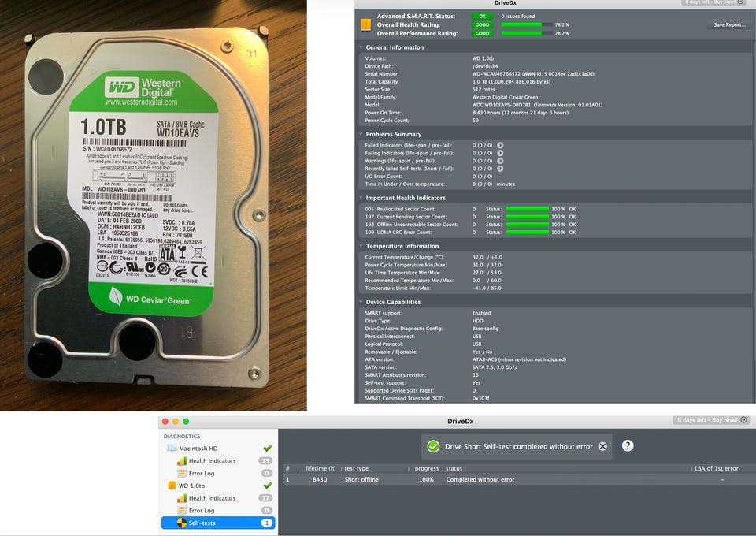756x536 pixels.
Task: Collapse the Temperature Information section
Action: (x=361, y=246)
